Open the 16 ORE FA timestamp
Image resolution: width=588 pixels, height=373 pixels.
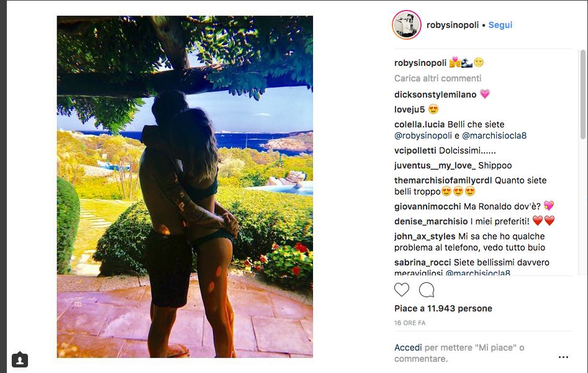410,323
